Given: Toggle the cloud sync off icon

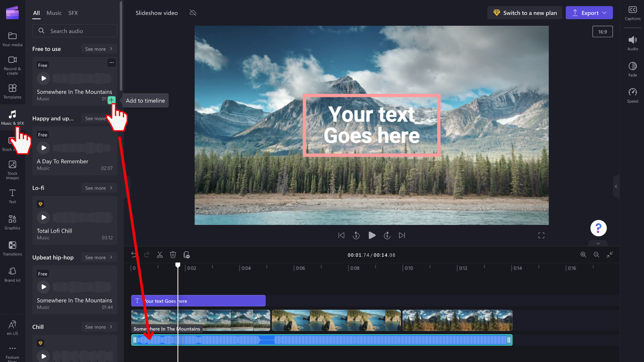Looking at the screenshot, I should coord(193,13).
